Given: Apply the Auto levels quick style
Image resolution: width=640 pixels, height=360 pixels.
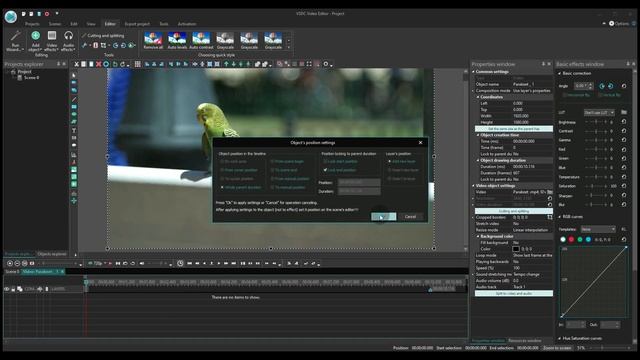Looking at the screenshot, I should (x=177, y=41).
